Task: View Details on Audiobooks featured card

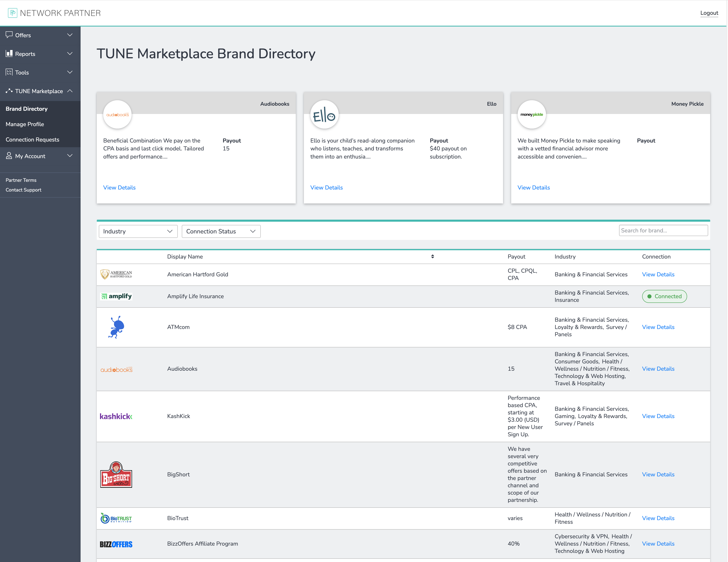Action: click(x=119, y=187)
